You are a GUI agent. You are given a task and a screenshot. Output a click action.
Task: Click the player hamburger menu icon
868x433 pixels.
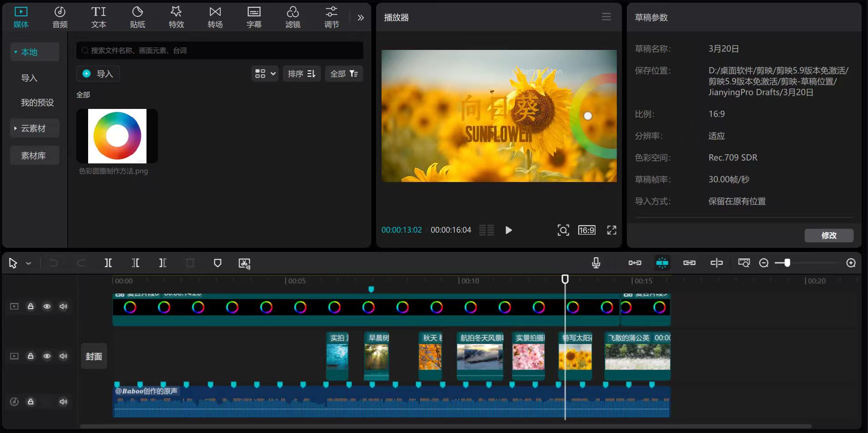click(x=606, y=17)
